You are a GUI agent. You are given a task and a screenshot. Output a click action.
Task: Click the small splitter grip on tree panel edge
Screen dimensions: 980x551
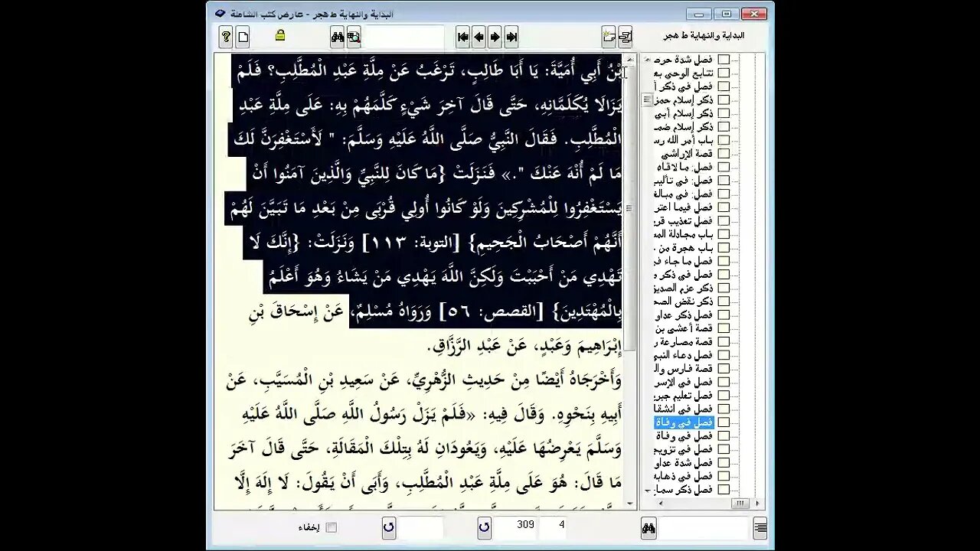[646, 99]
